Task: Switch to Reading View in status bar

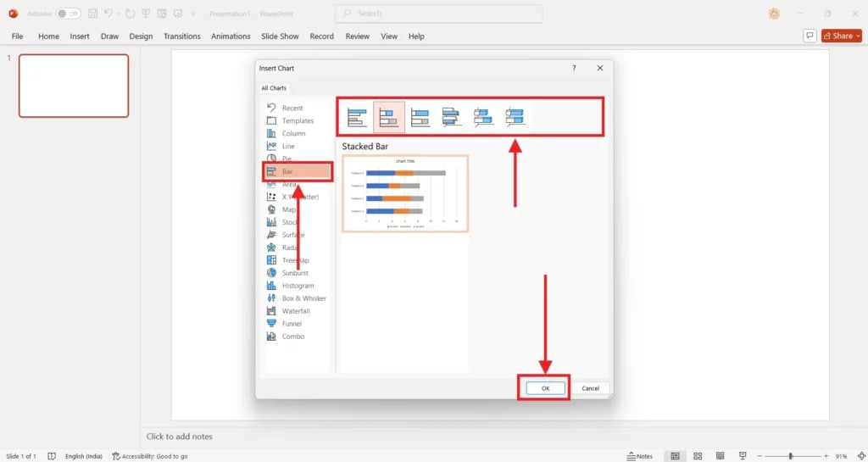Action: [x=720, y=456]
